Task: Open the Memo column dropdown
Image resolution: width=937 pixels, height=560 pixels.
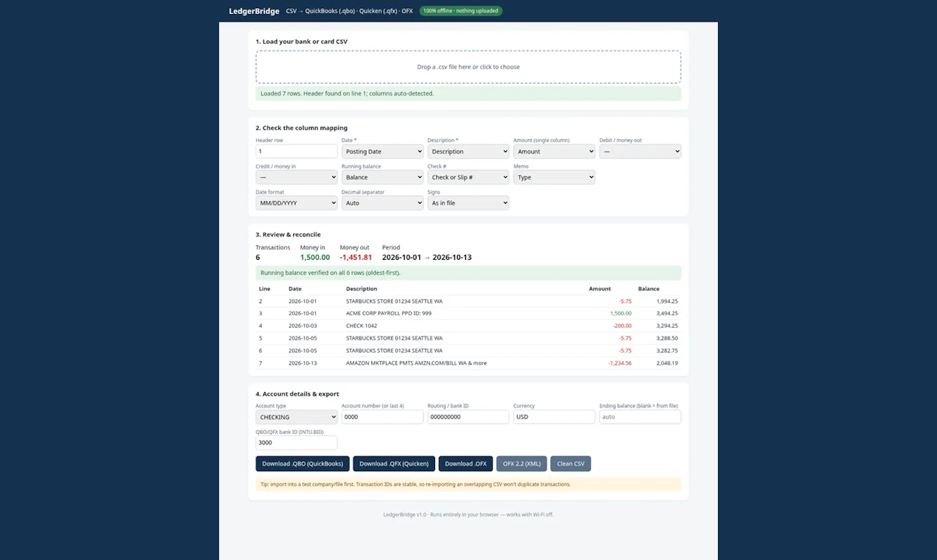Action: (x=554, y=177)
